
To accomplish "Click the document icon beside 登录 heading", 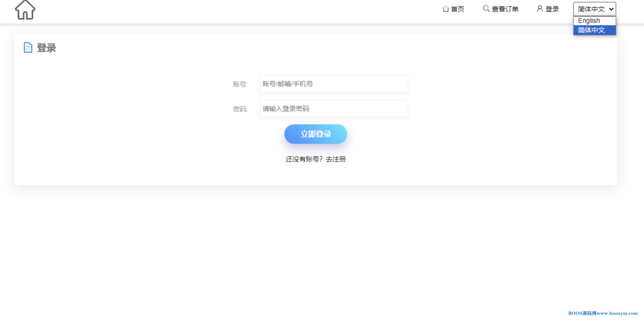I will 28,48.
